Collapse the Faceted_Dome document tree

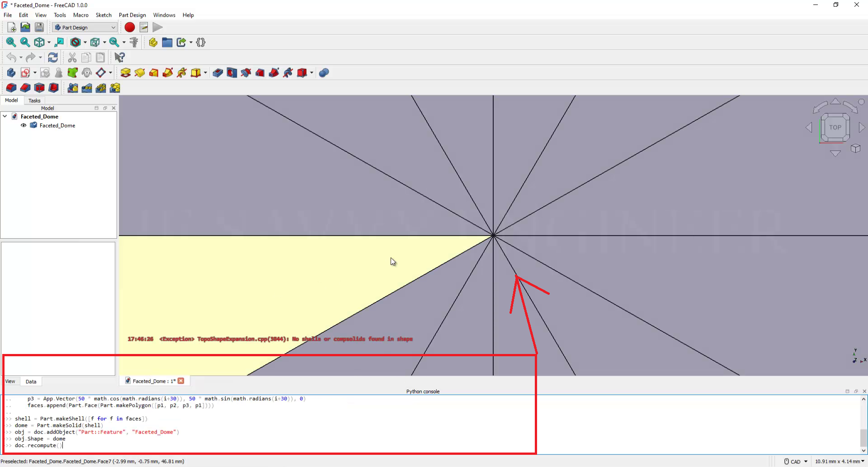(5, 117)
